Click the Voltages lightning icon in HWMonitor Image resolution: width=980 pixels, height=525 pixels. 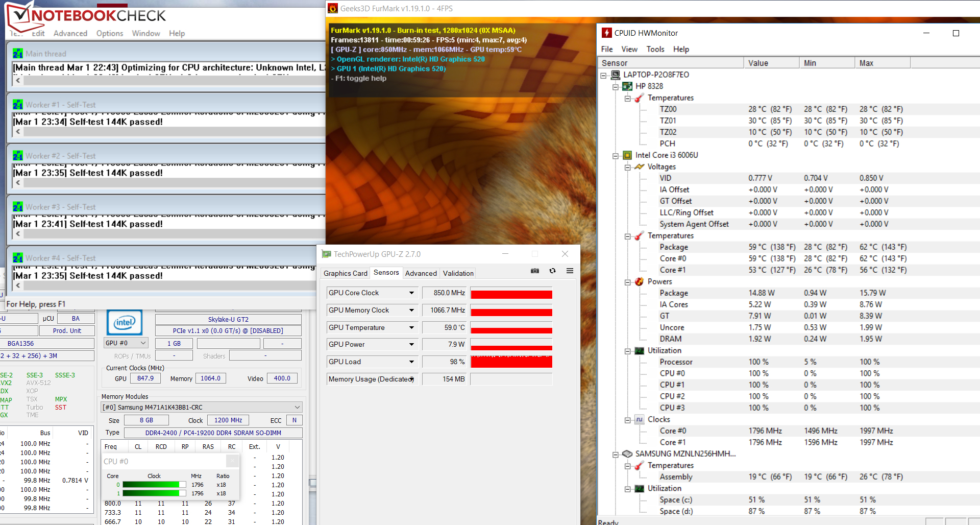639,166
